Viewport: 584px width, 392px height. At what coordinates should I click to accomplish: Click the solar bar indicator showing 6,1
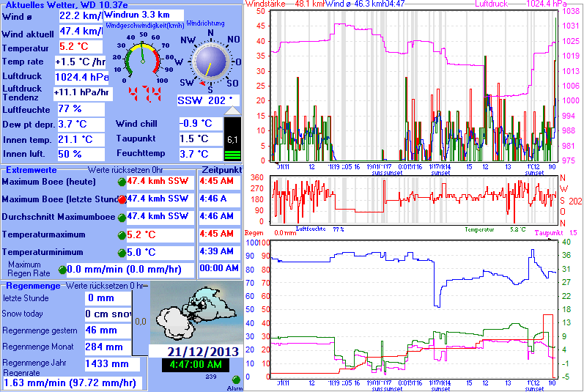click(x=232, y=139)
